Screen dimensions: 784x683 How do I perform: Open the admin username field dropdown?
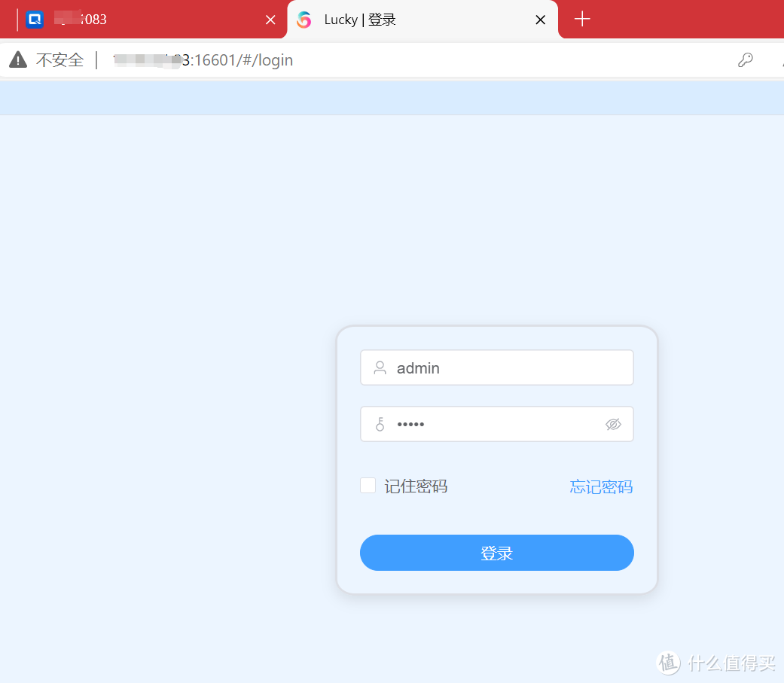[497, 367]
